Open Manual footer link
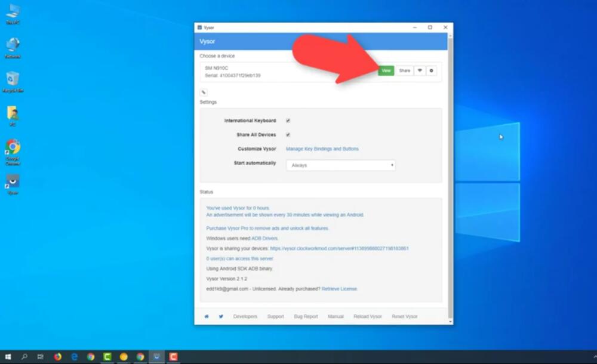The image size is (597, 364). coord(336,316)
